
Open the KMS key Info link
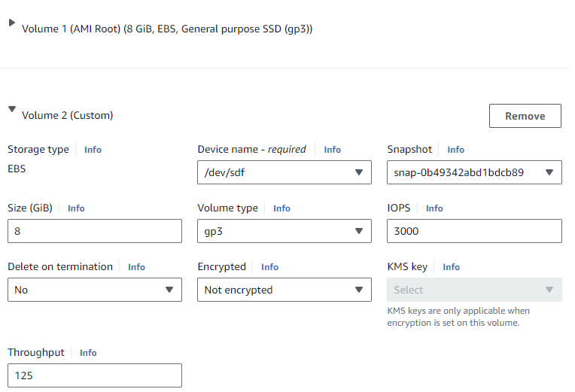[451, 267]
